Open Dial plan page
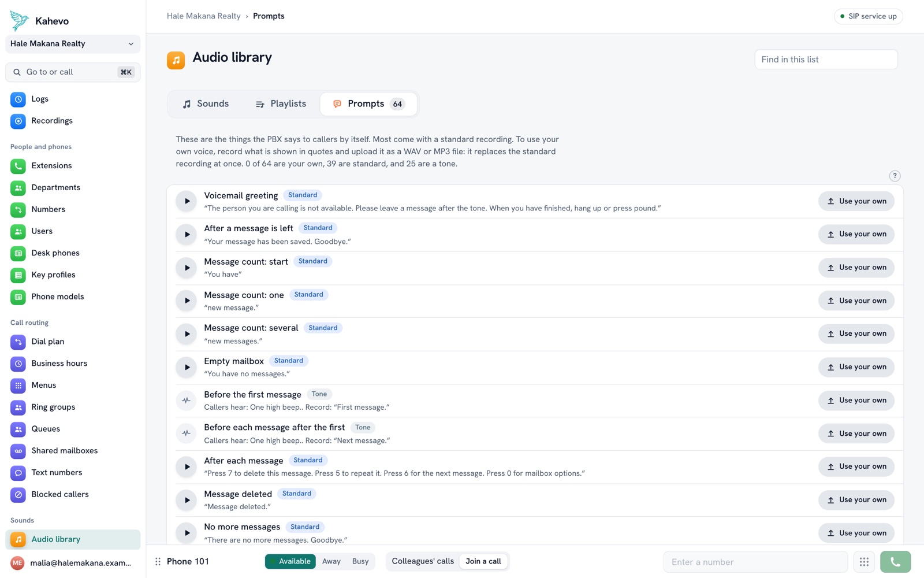This screenshot has width=924, height=578. (73, 342)
